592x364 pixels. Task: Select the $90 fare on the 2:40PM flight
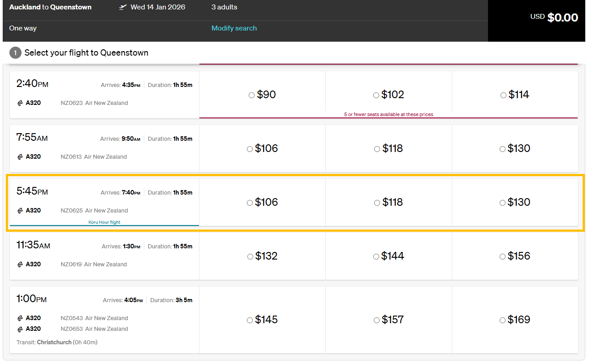pyautogui.click(x=251, y=95)
